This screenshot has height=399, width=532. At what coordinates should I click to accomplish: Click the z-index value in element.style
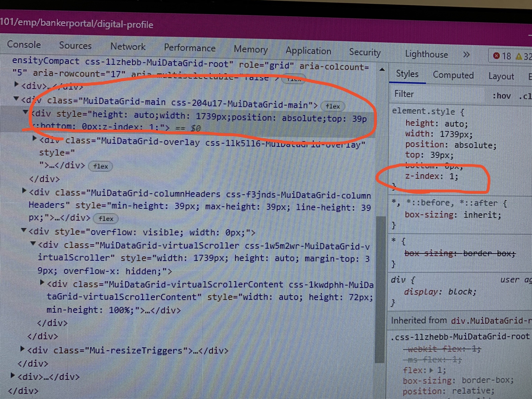coord(452,176)
